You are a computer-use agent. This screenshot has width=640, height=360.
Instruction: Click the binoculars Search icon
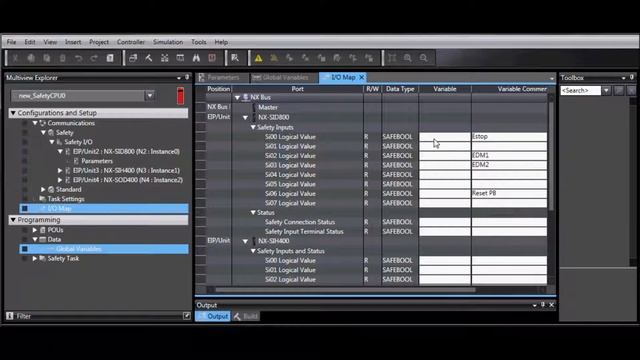click(x=196, y=58)
